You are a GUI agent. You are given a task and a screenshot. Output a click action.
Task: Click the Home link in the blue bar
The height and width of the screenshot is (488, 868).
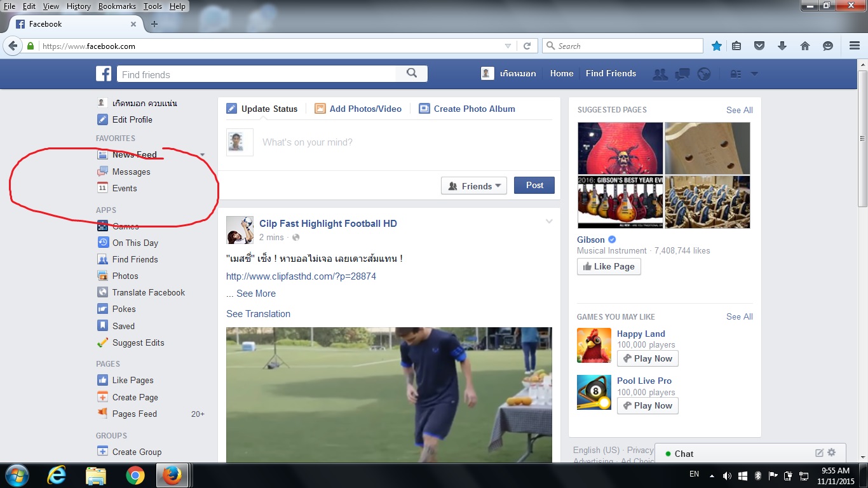(562, 74)
